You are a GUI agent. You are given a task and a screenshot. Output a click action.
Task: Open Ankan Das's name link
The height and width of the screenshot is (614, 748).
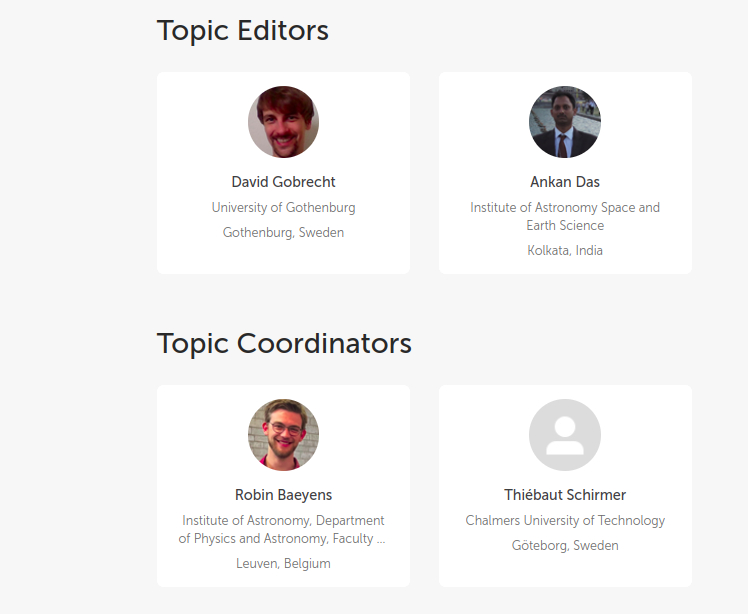[565, 182]
